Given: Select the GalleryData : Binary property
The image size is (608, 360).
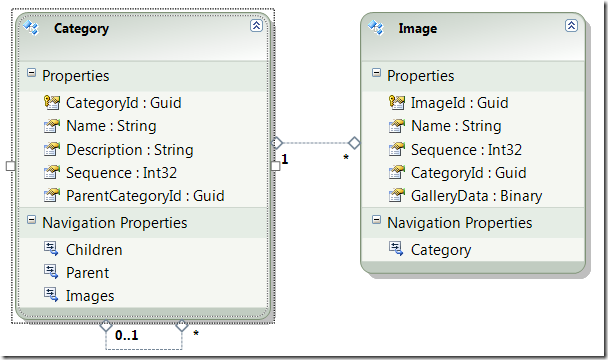Looking at the screenshot, I should (477, 196).
